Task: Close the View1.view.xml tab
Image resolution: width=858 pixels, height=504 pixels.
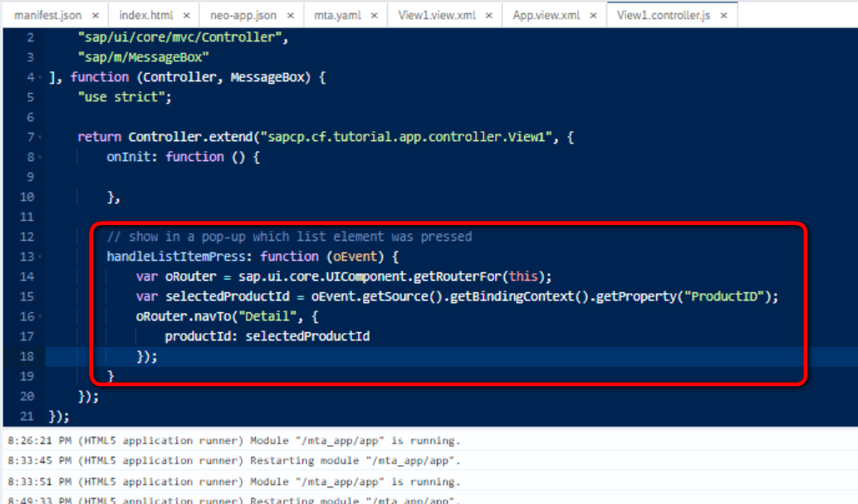Action: (x=489, y=16)
